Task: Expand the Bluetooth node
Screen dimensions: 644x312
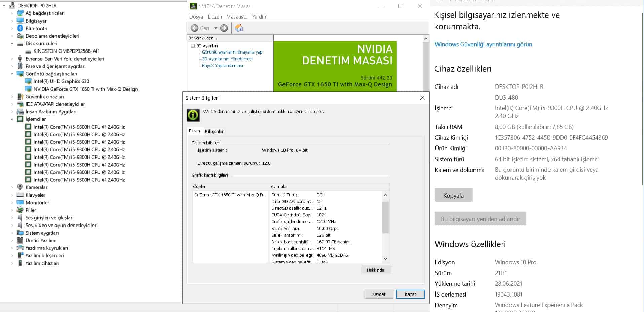Action: click(12, 28)
